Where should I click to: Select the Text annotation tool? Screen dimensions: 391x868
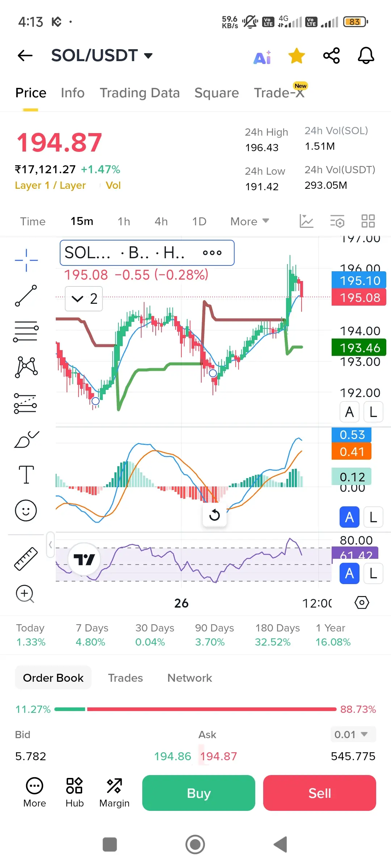coord(26,475)
